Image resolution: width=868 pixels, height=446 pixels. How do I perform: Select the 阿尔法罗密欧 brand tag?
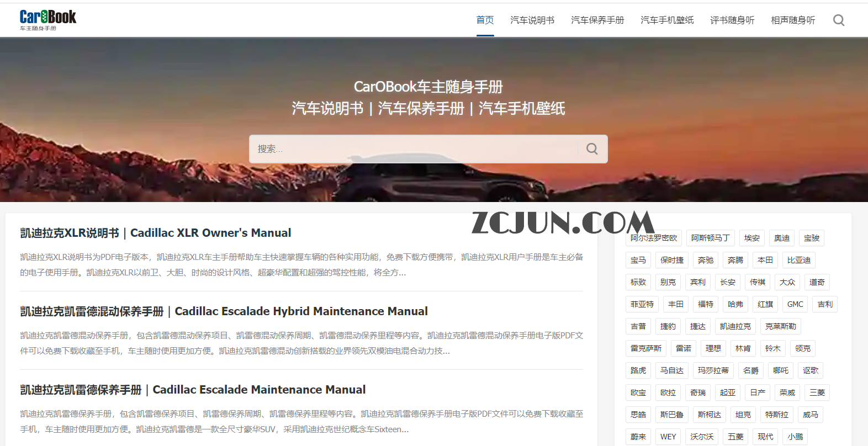pyautogui.click(x=654, y=238)
